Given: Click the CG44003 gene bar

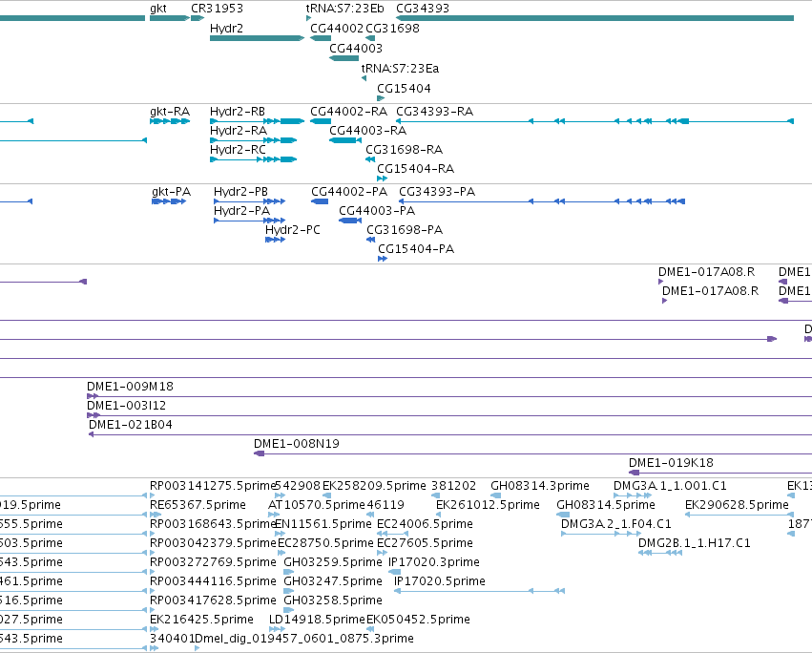Looking at the screenshot, I should (344, 58).
